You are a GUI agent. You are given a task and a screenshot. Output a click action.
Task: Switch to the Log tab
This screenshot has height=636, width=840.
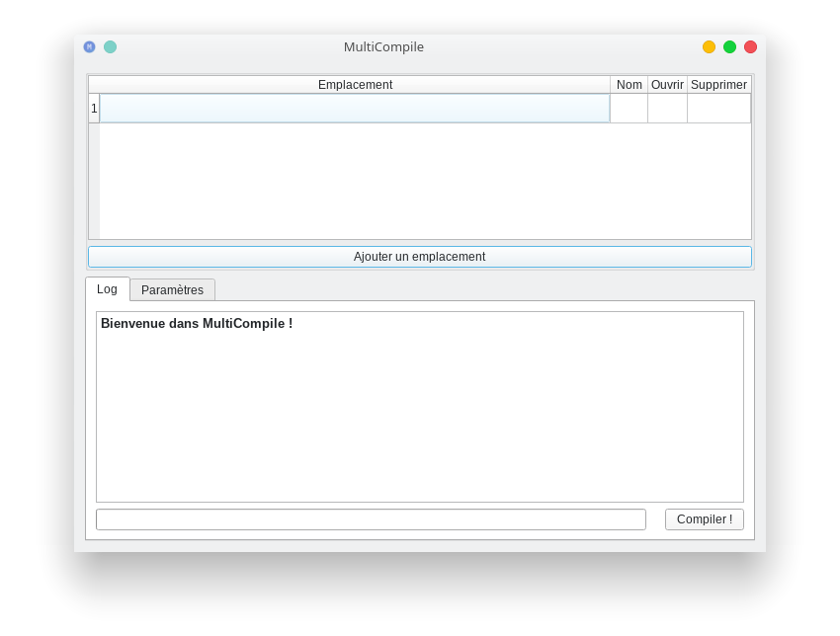[x=107, y=289]
